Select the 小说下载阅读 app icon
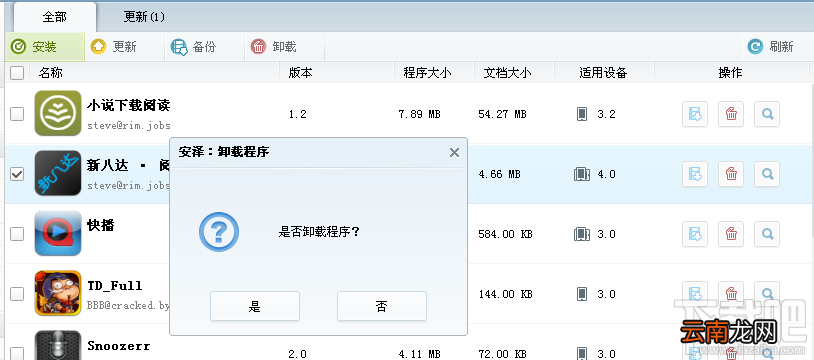The width and height of the screenshot is (814, 360). pos(58,113)
